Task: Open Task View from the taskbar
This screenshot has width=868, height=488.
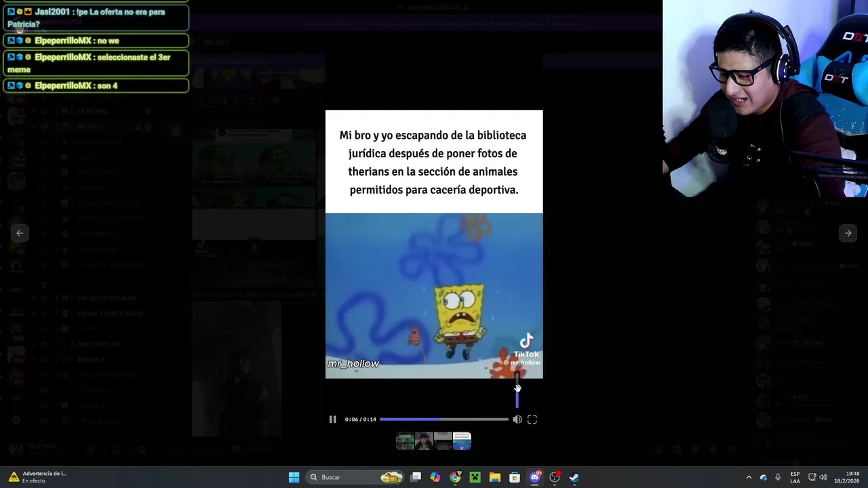Action: click(x=416, y=477)
